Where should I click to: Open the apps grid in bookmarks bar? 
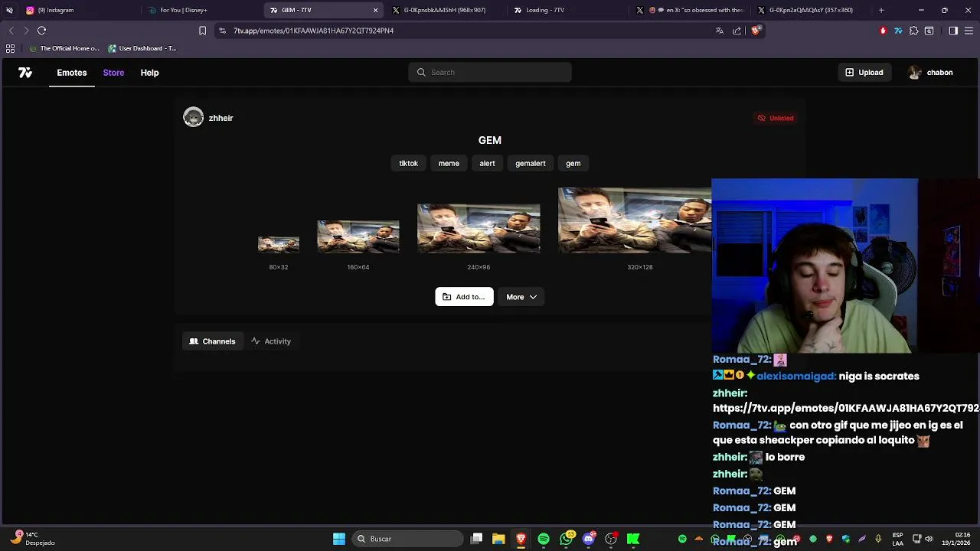tap(10, 48)
